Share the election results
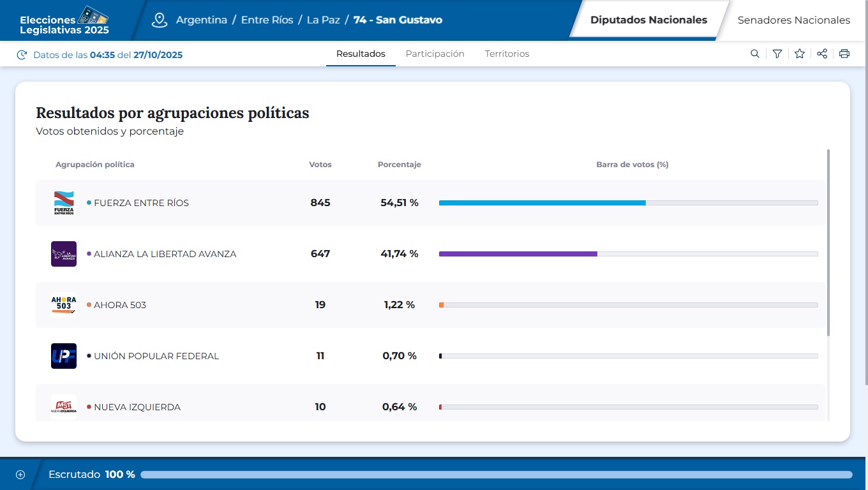The width and height of the screenshot is (868, 490). click(821, 54)
